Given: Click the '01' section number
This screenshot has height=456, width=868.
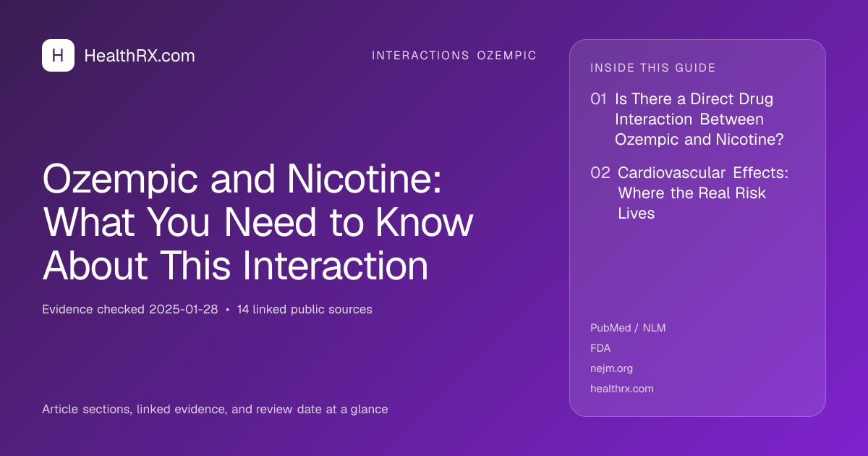Looking at the screenshot, I should click(x=598, y=99).
